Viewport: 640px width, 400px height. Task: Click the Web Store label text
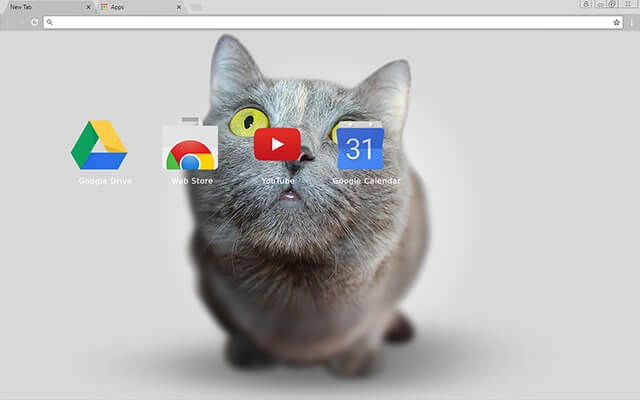tap(192, 181)
